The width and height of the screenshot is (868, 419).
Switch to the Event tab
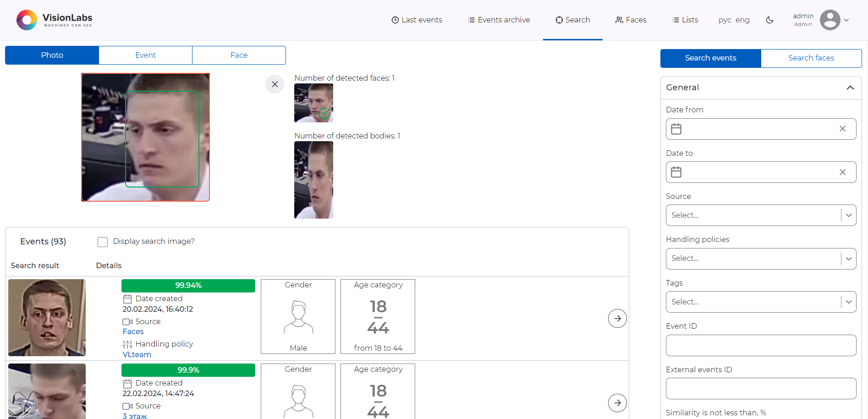coord(145,55)
